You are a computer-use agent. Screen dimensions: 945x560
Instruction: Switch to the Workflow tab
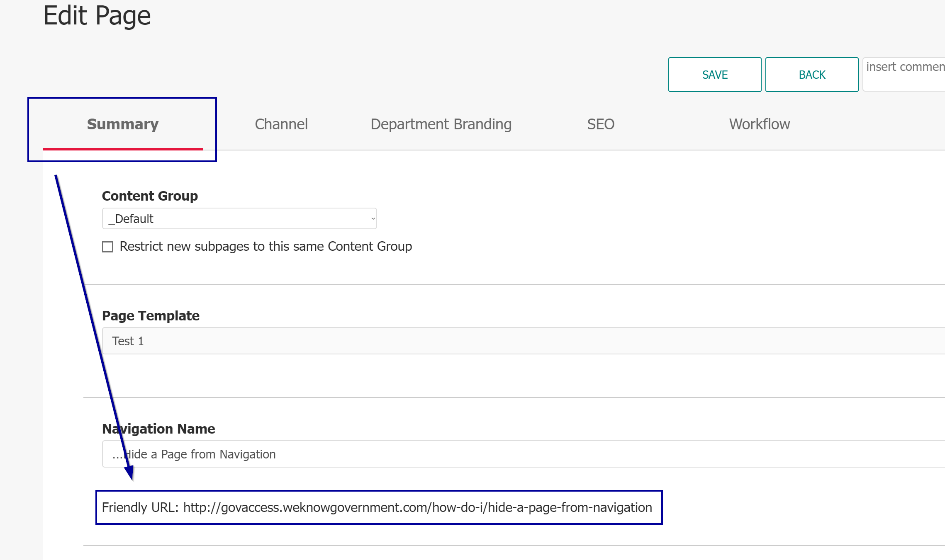[x=759, y=124]
